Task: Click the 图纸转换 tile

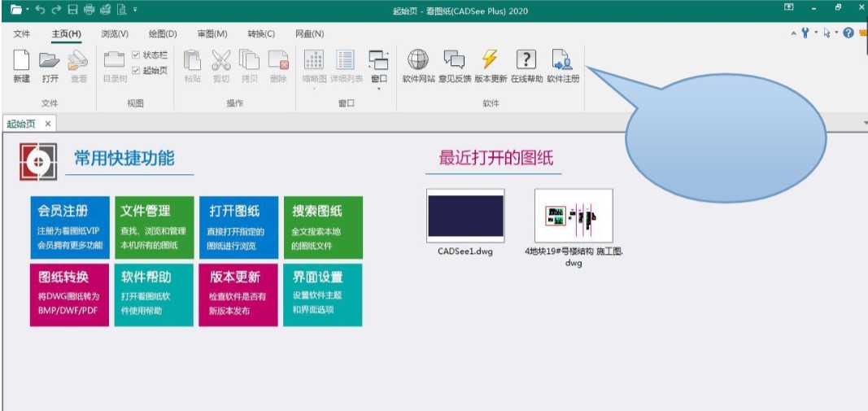Action: point(69,294)
